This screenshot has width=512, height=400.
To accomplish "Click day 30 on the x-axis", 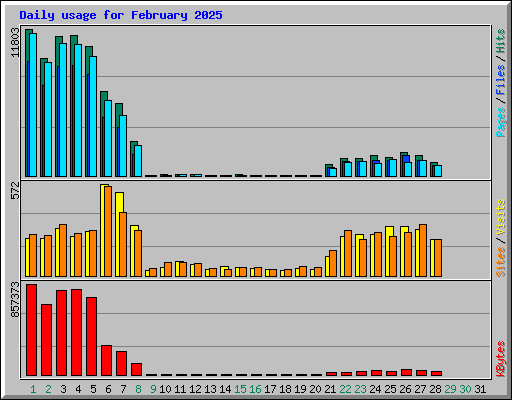I will 465,389.
